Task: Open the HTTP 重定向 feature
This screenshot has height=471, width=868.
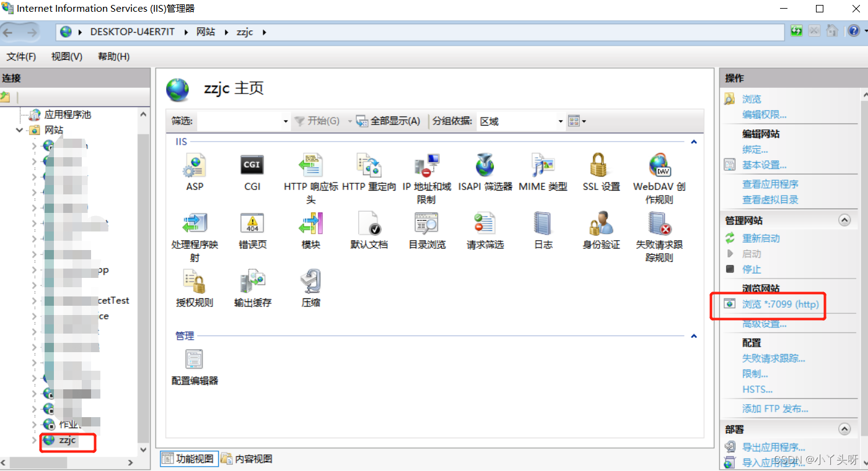Action: coord(369,173)
